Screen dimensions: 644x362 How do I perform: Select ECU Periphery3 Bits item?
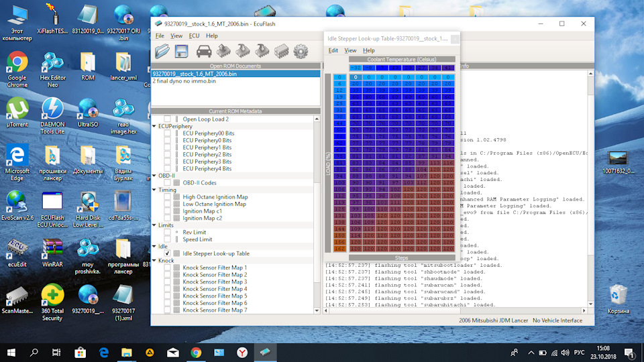207,162
